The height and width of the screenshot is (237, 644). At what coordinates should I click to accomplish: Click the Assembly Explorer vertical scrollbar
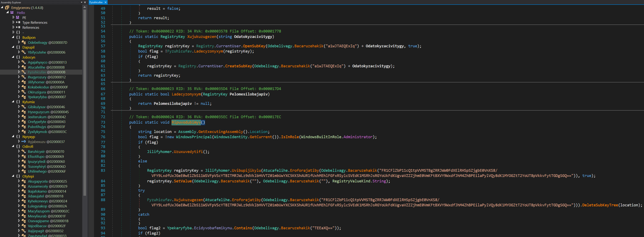pyautogui.click(x=85, y=100)
